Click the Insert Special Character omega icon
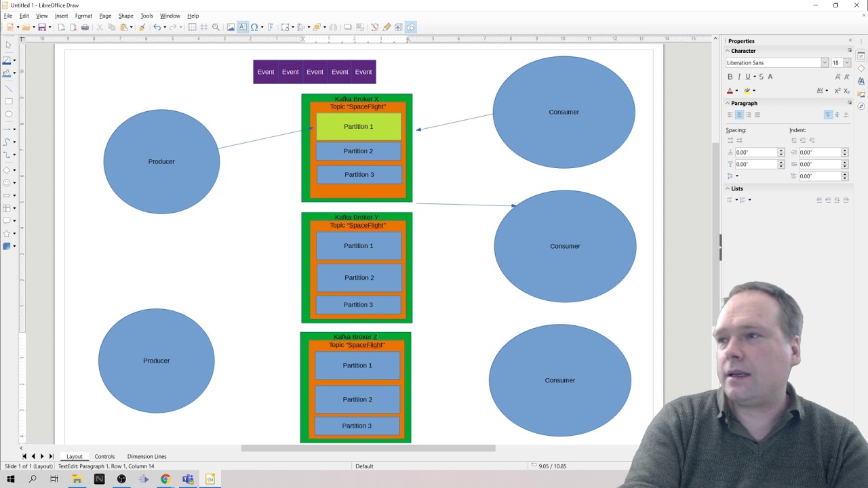The image size is (868, 488). pyautogui.click(x=254, y=27)
